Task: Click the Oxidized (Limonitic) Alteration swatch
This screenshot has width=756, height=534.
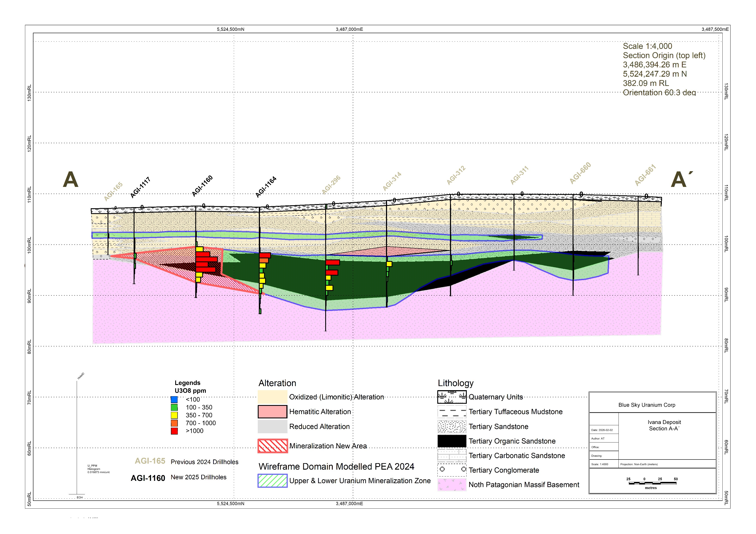Action: tap(272, 397)
